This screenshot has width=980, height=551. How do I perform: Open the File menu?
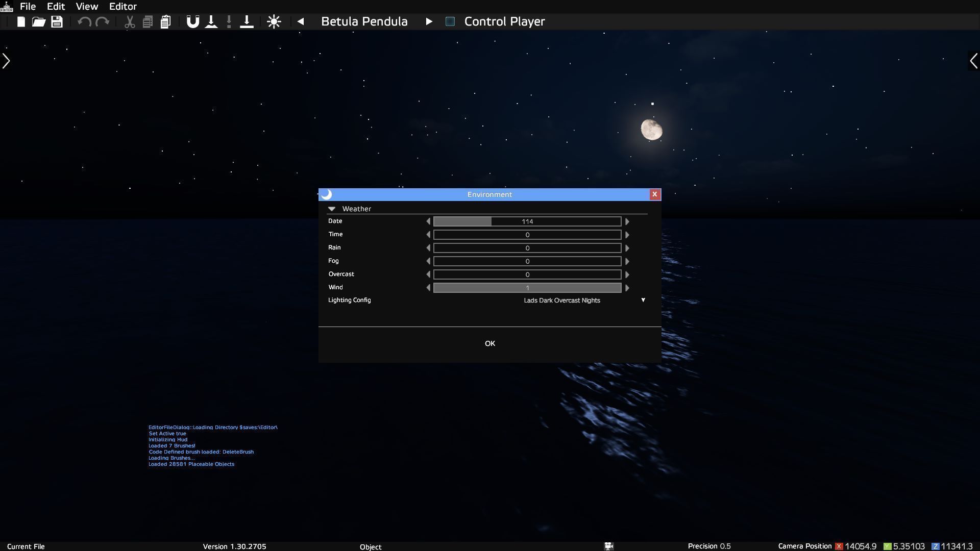(x=28, y=6)
